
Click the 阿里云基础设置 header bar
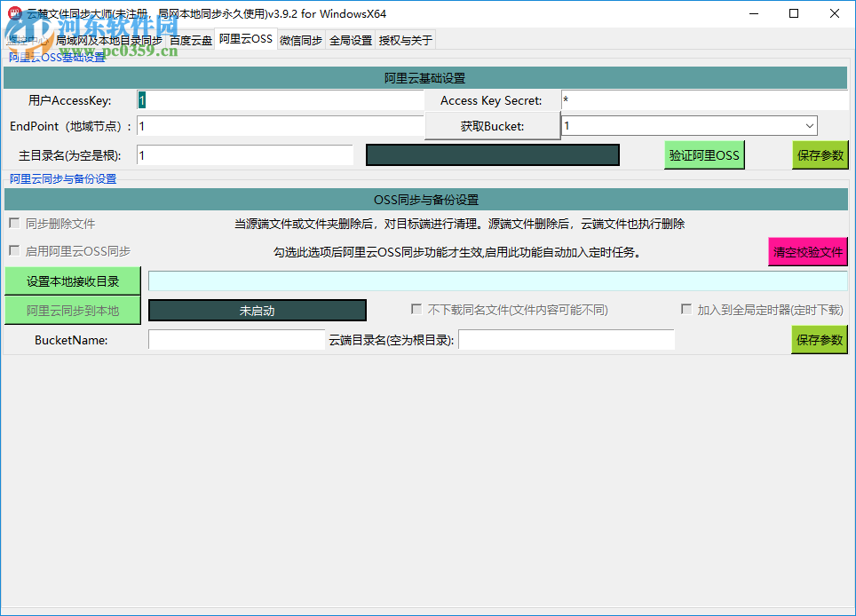pyautogui.click(x=425, y=78)
